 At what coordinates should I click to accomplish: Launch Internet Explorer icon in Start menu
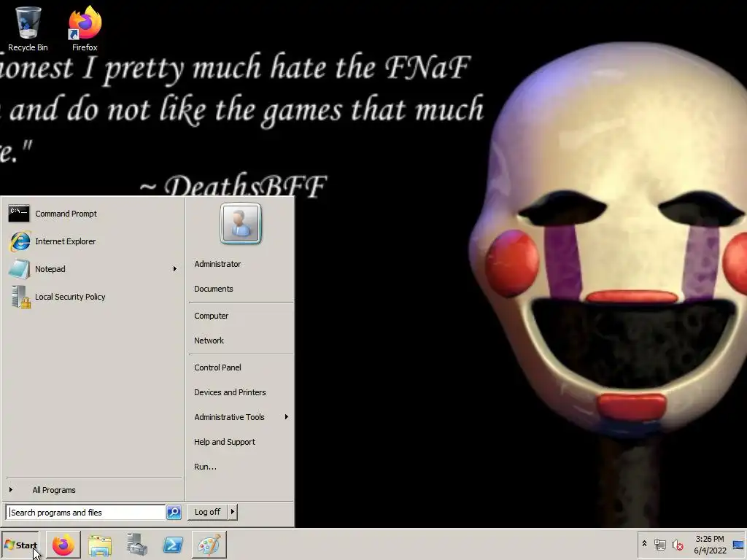coord(20,241)
